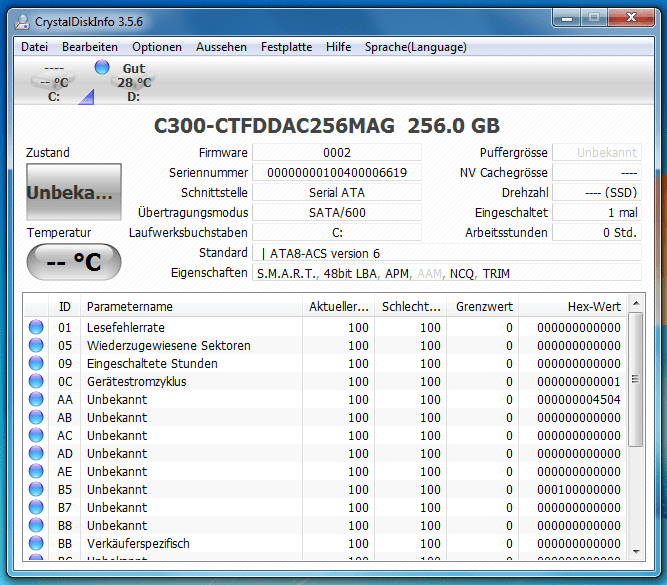Click the Schlecht... column header
Viewport: 667px width, 585px height.
point(410,306)
